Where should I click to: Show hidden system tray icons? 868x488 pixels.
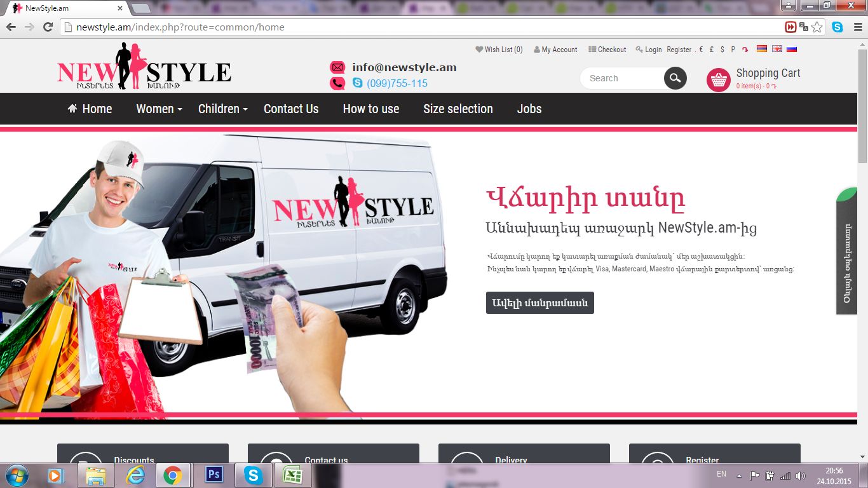[739, 475]
